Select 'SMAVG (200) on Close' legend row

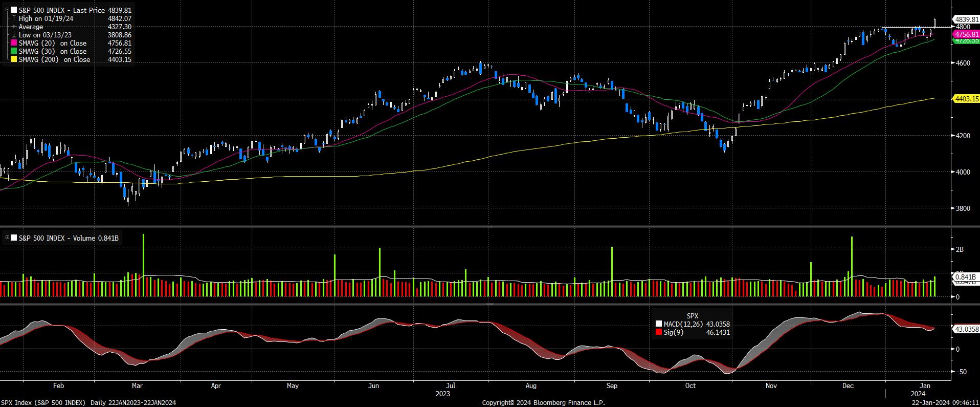point(71,59)
